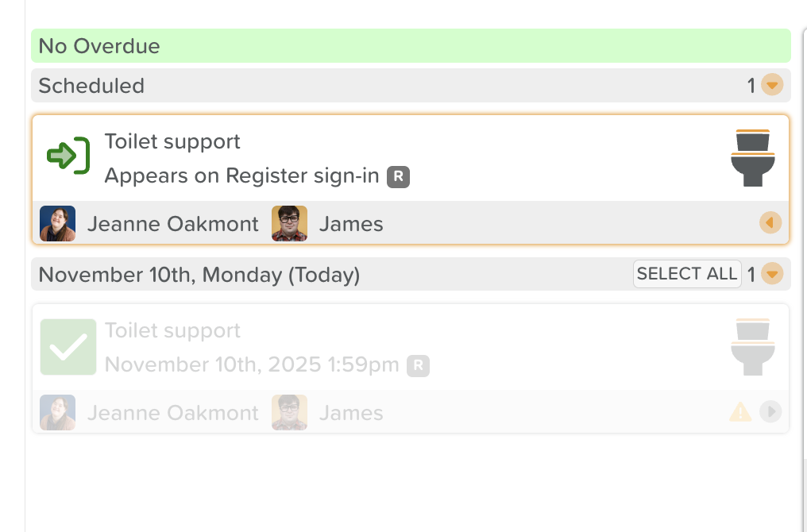This screenshot has height=532, width=807.
Task: Click James's avatar in scheduled task
Action: (x=289, y=224)
